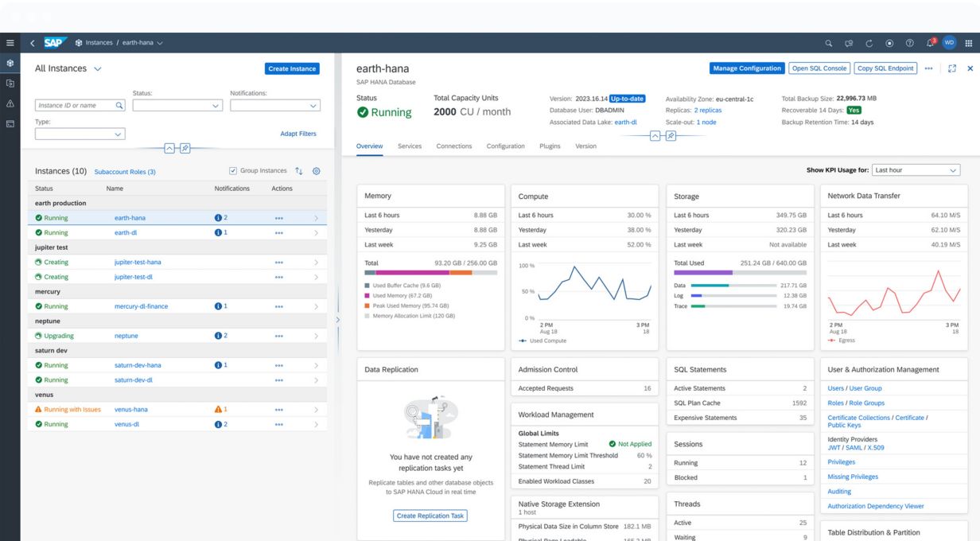Open the All Instances view dropdown
This screenshot has height=541, width=980.
[98, 69]
